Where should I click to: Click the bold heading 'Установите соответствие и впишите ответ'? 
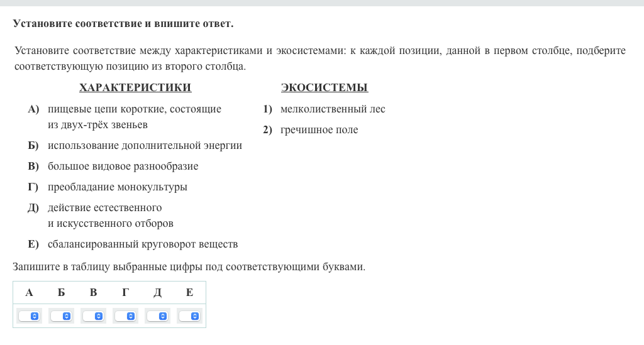(x=123, y=24)
